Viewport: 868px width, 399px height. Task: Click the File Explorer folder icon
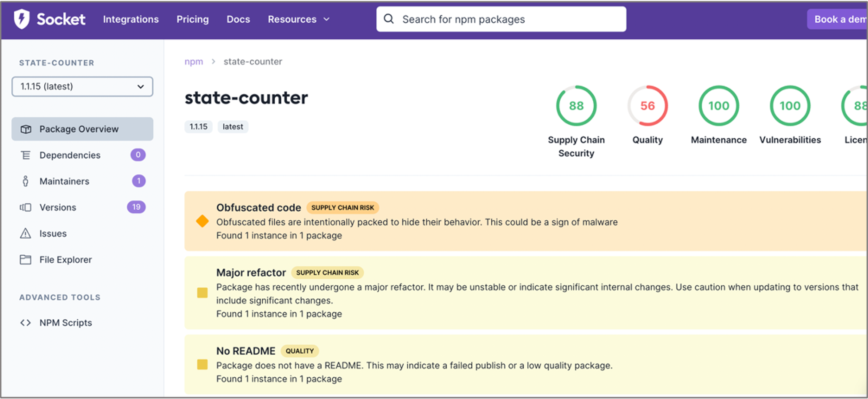[26, 260]
